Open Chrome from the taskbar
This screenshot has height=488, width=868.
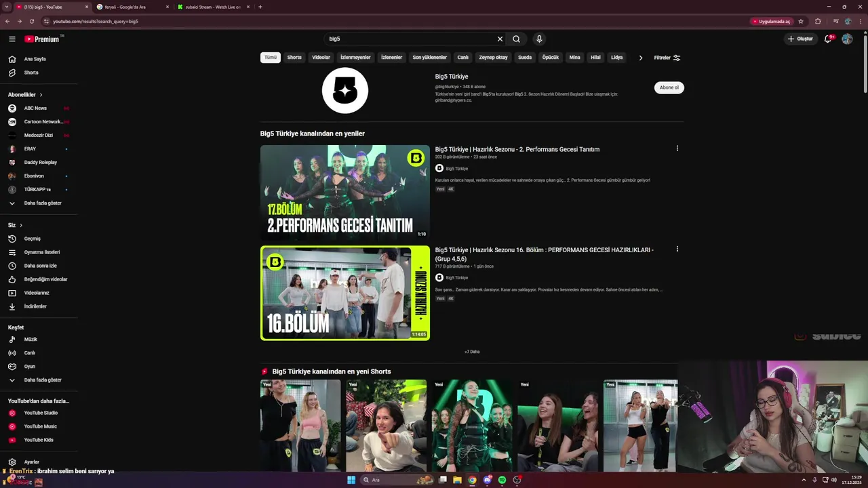pos(472,480)
